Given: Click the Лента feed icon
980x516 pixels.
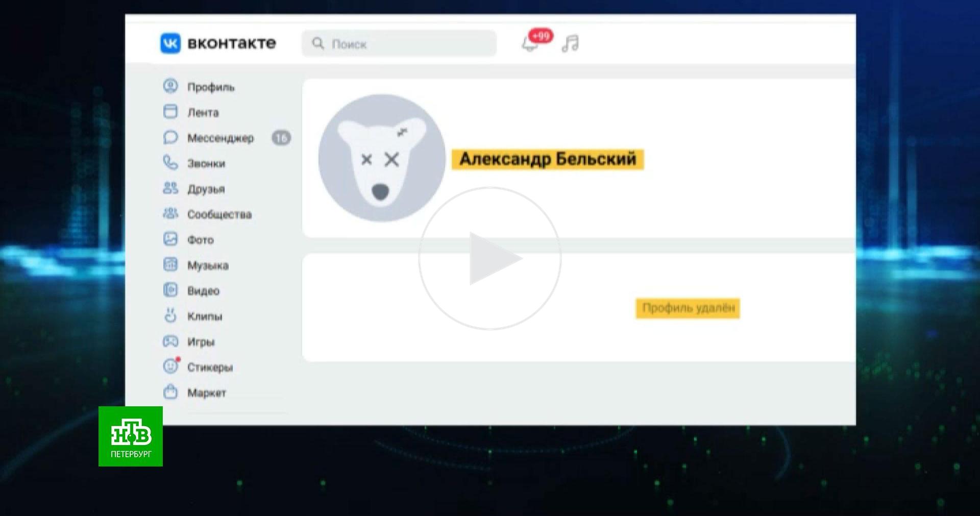Looking at the screenshot, I should 170,112.
